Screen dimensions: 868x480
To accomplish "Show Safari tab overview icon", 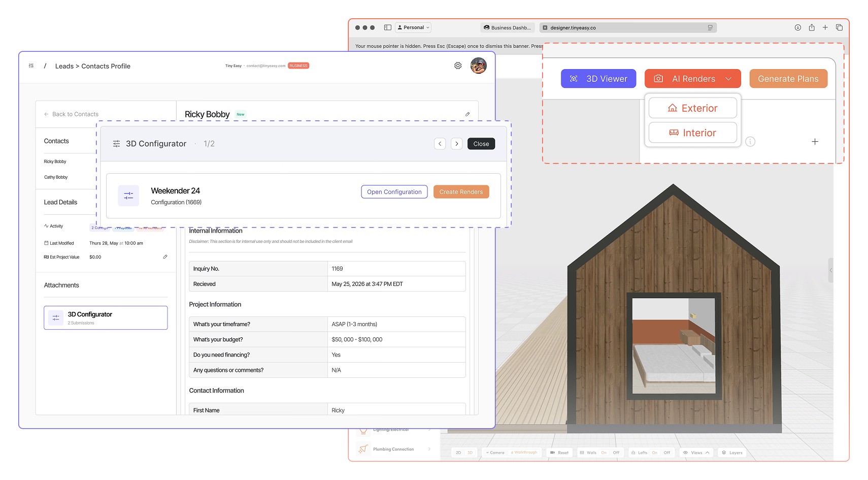I will [x=839, y=27].
